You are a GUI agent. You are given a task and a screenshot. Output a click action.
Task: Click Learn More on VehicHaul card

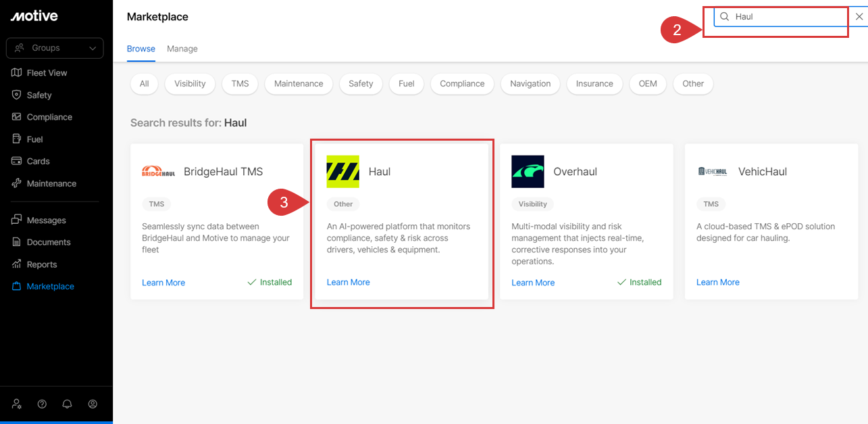[x=718, y=283]
